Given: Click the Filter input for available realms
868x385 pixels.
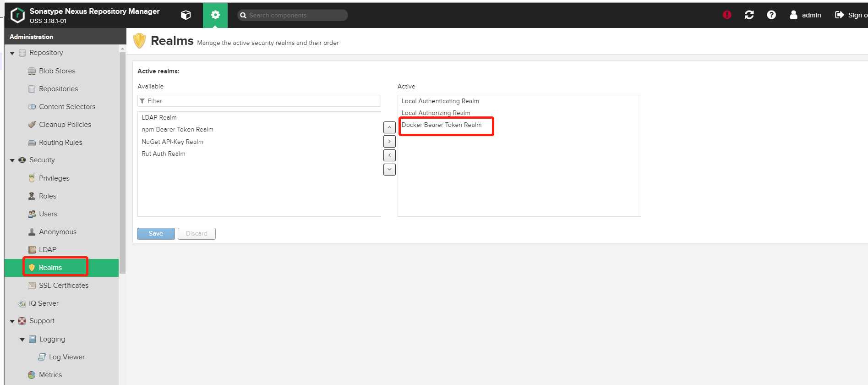Looking at the screenshot, I should click(259, 101).
